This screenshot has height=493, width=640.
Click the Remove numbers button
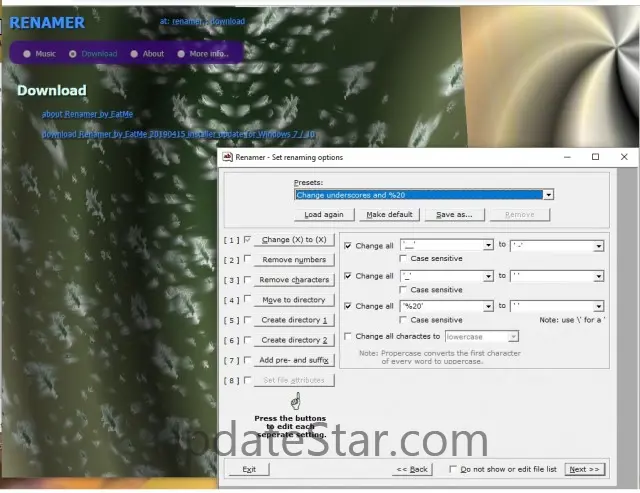pyautogui.click(x=294, y=260)
